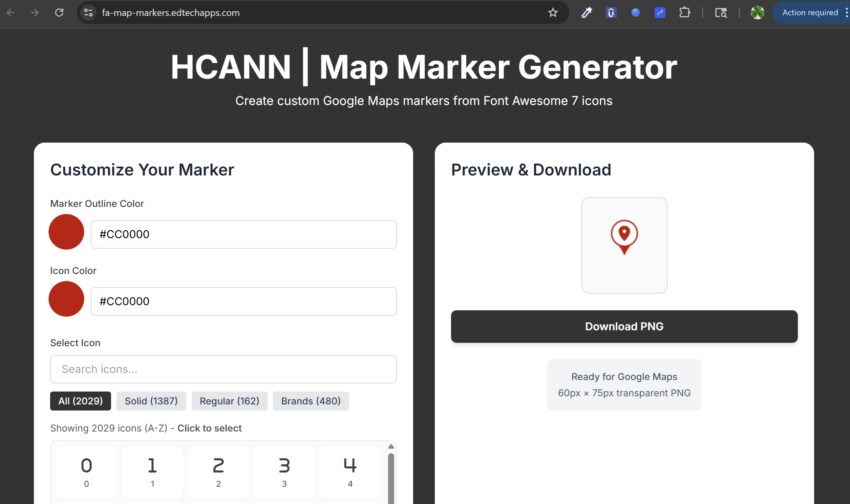The height and width of the screenshot is (504, 850).
Task: Edit Marker Outline Color hex field
Action: (243, 234)
